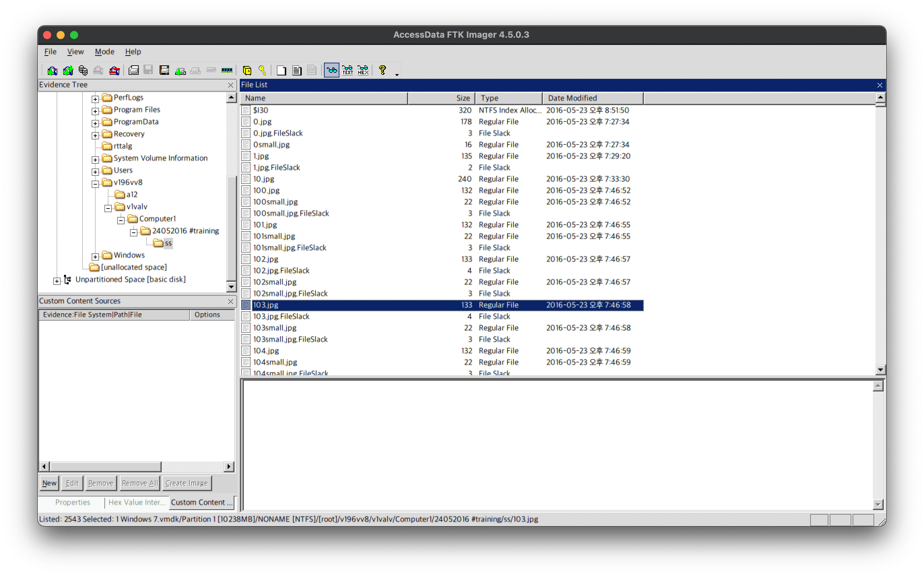Close the Custom Content Sources panel
Screen dimensions: 924x576
tap(230, 301)
